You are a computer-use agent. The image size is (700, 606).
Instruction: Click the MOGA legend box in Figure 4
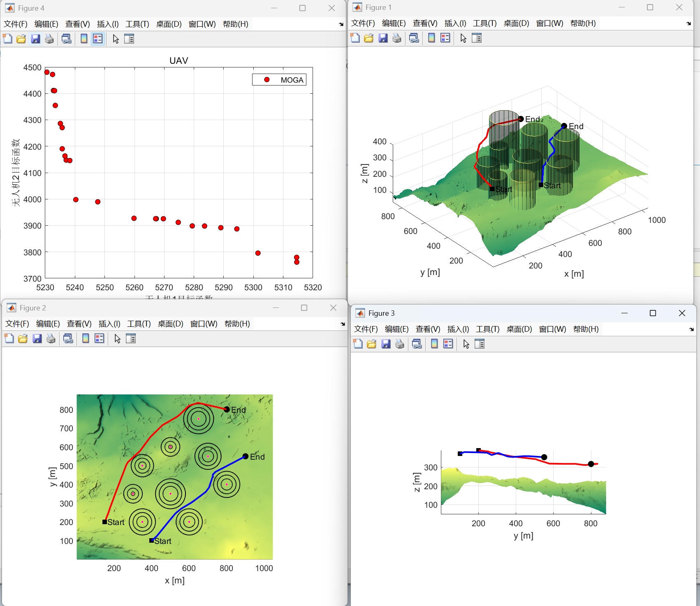[x=279, y=80]
